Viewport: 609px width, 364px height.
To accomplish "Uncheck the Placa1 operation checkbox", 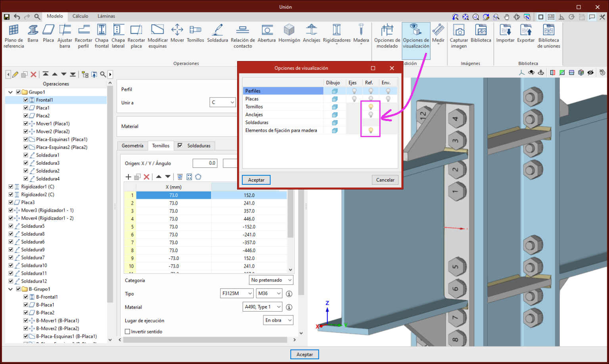I will [26, 108].
